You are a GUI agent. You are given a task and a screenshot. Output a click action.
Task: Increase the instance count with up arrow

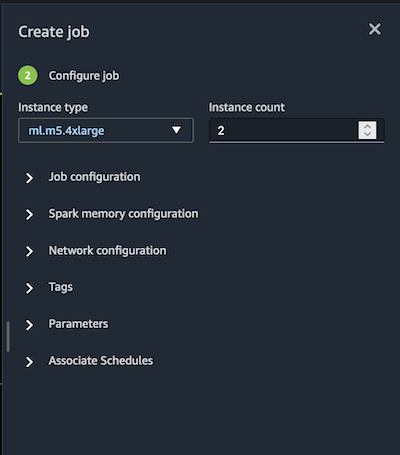[x=367, y=127]
